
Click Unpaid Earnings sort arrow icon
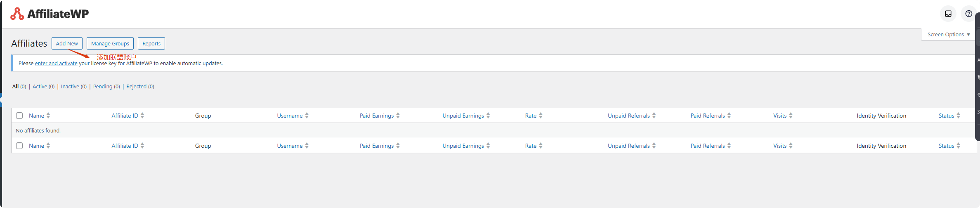488,116
